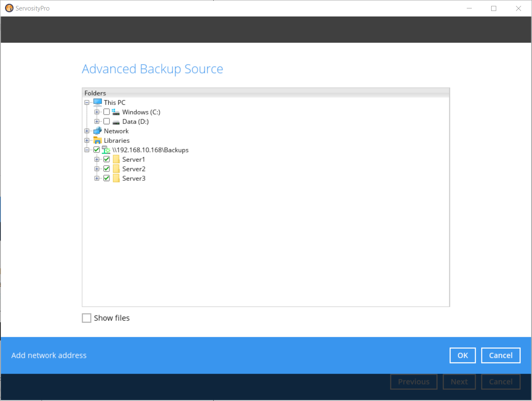Open the Add network address dialog
The image size is (532, 401).
tap(48, 355)
